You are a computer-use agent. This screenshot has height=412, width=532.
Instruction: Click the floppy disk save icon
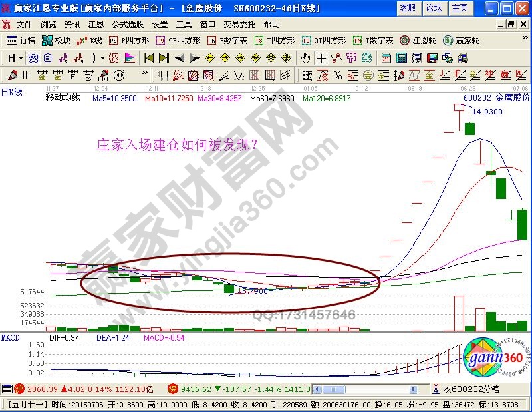(431, 57)
